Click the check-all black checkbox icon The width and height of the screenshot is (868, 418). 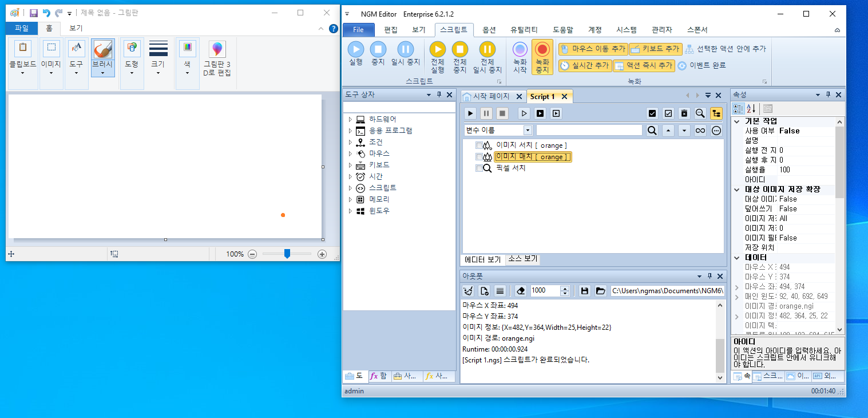[x=652, y=113]
